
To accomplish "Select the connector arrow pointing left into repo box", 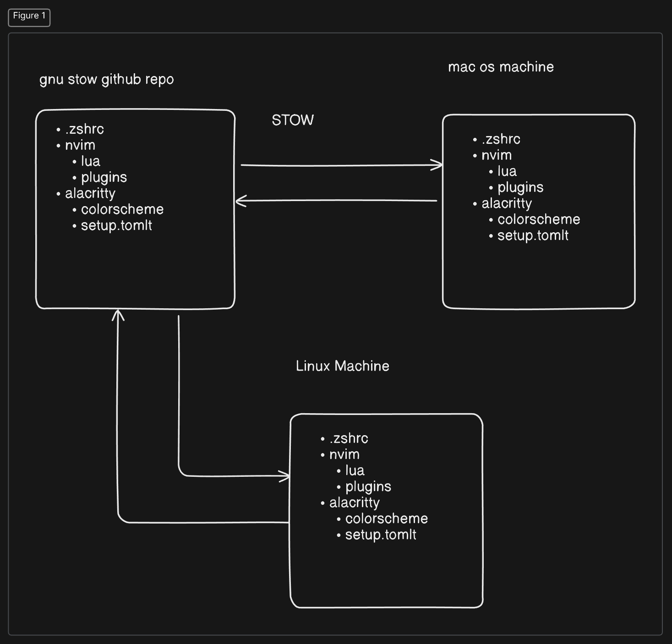I will (x=336, y=201).
